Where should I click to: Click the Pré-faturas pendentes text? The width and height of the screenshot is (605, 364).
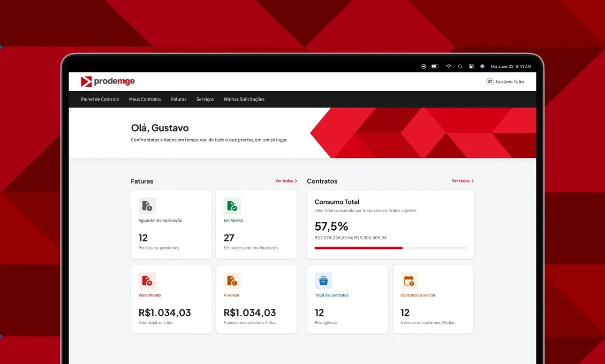pos(158,248)
